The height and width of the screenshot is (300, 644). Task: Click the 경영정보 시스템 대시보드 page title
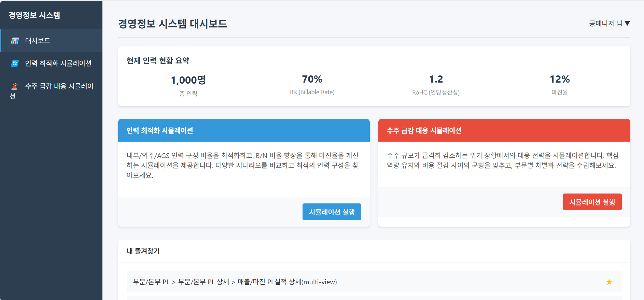[172, 24]
